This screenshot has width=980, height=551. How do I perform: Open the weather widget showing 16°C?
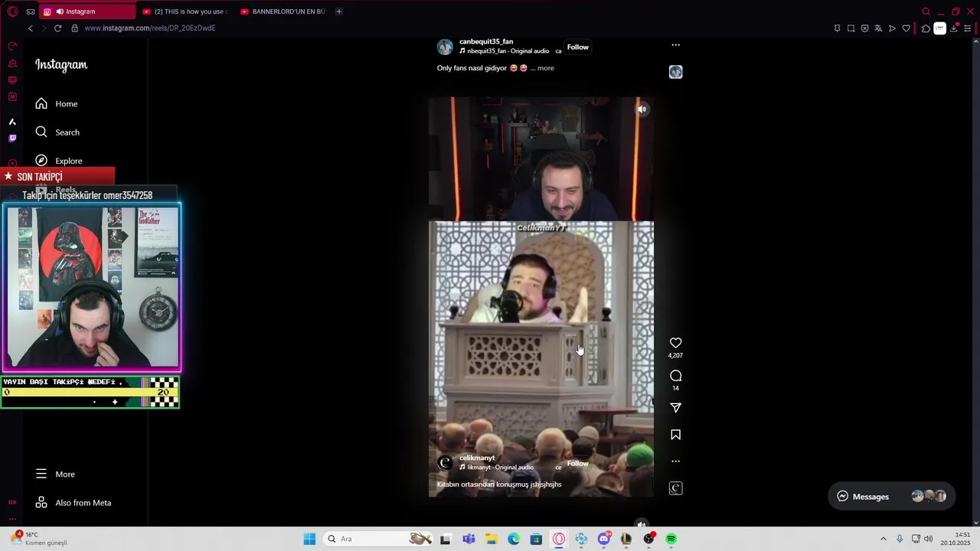point(38,539)
